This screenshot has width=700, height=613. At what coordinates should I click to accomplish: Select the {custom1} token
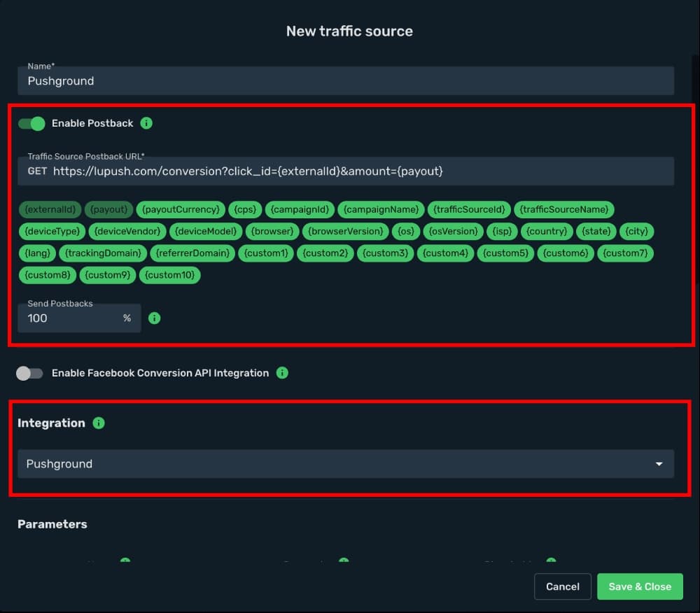pos(265,253)
